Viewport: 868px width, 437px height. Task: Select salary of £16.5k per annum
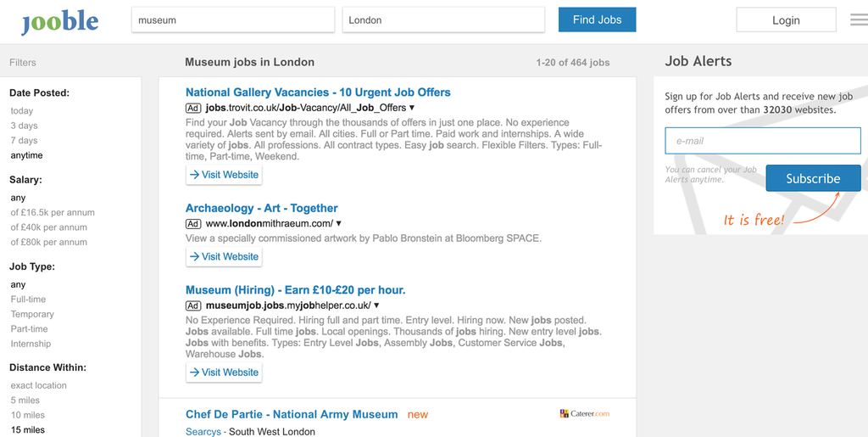click(x=53, y=213)
